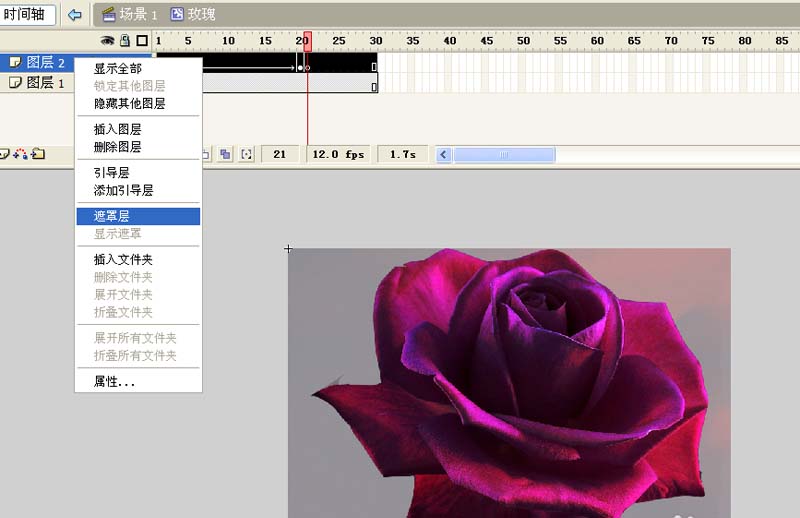Click the 时间轴 timeline panel label
Screen dimensions: 800x518
(24, 14)
